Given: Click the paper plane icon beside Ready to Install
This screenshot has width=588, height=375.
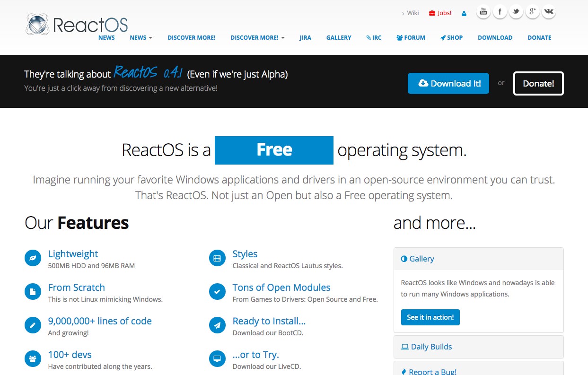Looking at the screenshot, I should (x=217, y=325).
